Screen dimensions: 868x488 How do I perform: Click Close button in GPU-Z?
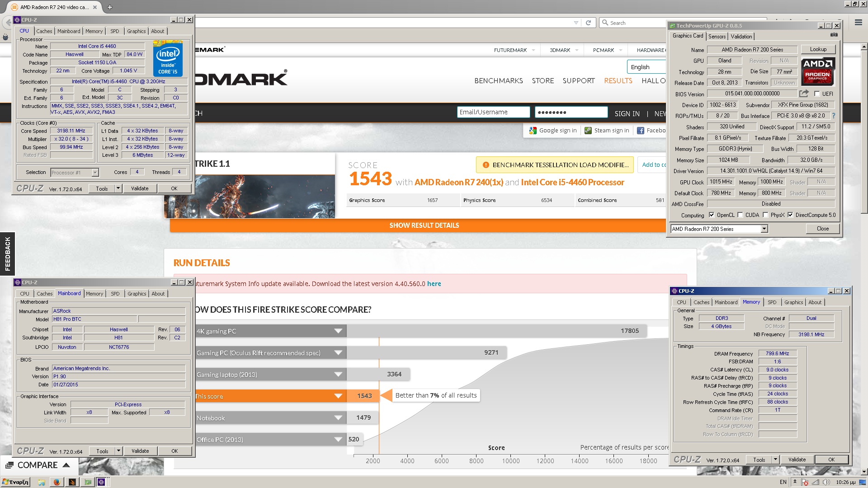click(823, 229)
